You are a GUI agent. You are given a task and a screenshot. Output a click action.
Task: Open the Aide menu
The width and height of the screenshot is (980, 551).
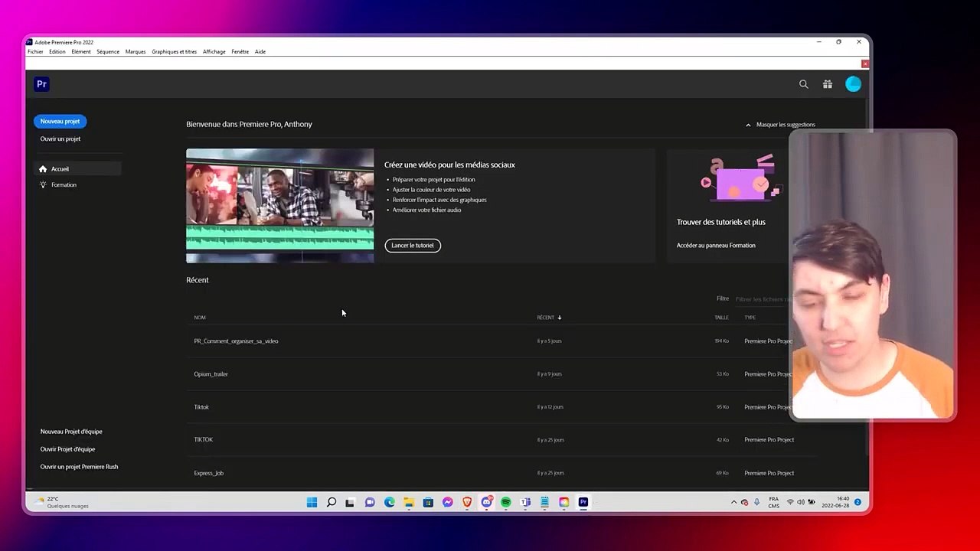coord(260,52)
